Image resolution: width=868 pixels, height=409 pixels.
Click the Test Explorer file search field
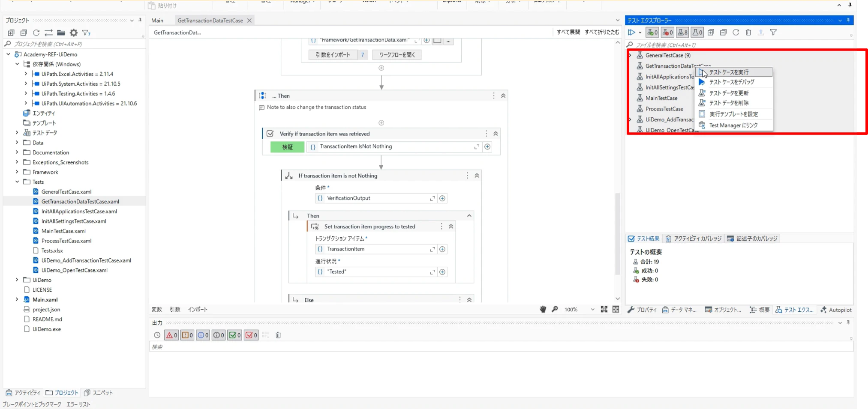739,45
